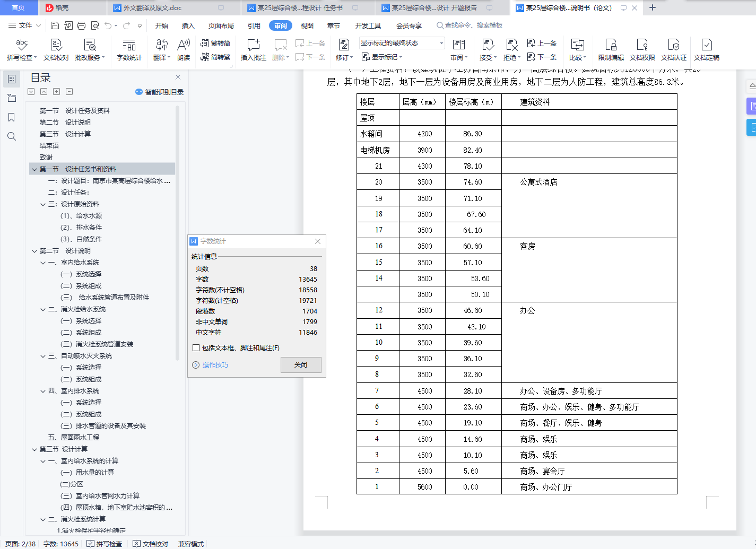Click the 86.30 table cell

473,134
